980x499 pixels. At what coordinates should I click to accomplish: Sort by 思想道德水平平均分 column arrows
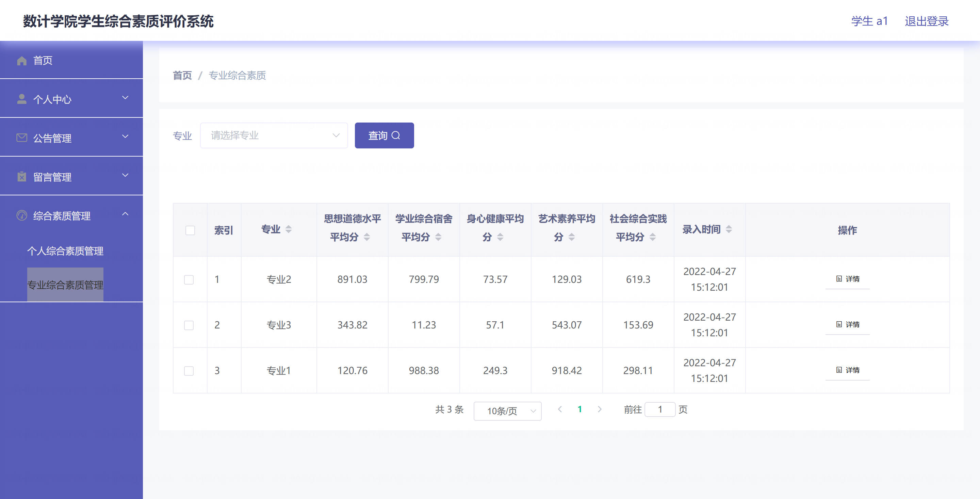pos(367,237)
